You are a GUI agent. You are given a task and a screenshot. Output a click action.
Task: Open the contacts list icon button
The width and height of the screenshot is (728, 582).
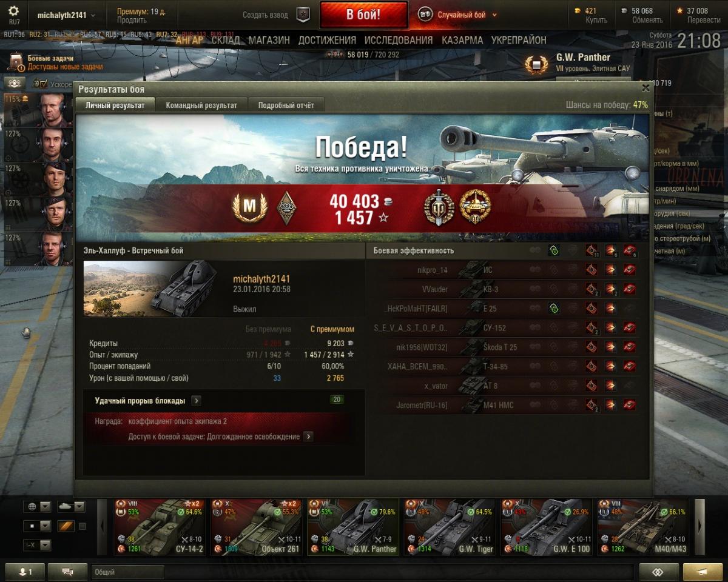[x=25, y=572]
